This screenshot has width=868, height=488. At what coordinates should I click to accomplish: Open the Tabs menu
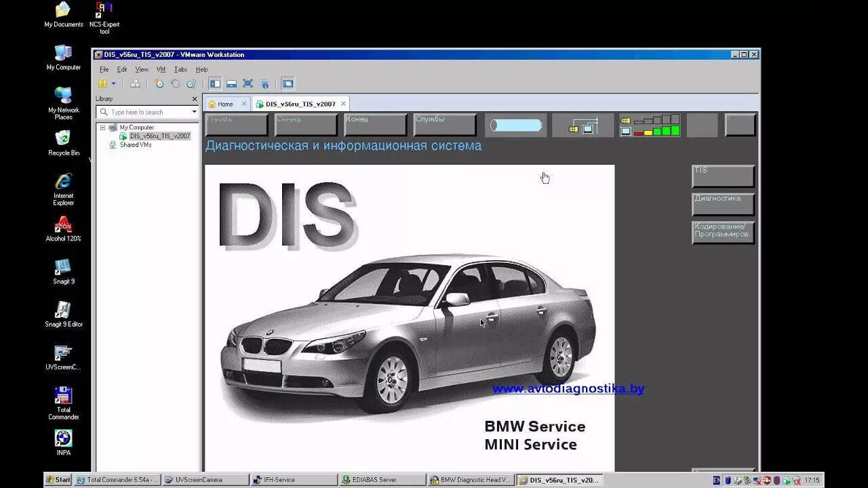tap(180, 69)
